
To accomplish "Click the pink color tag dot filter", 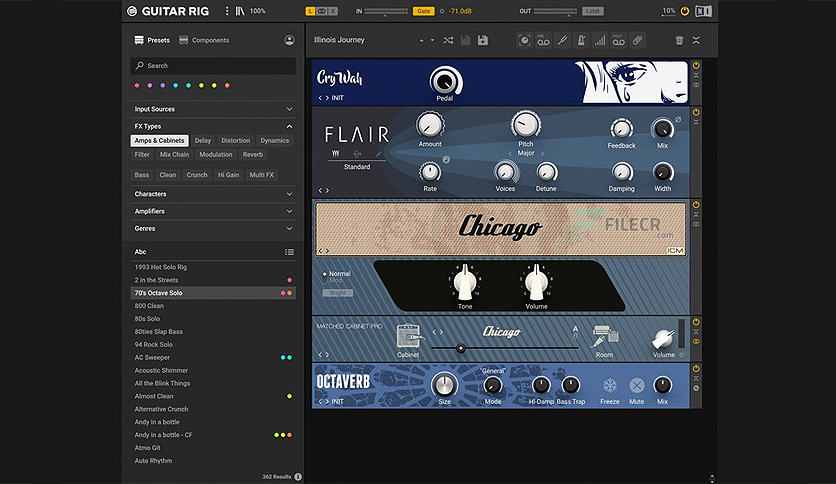I will [137, 85].
